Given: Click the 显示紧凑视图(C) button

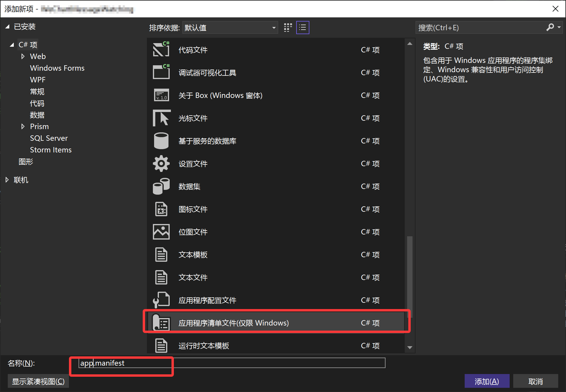Looking at the screenshot, I should tap(38, 381).
